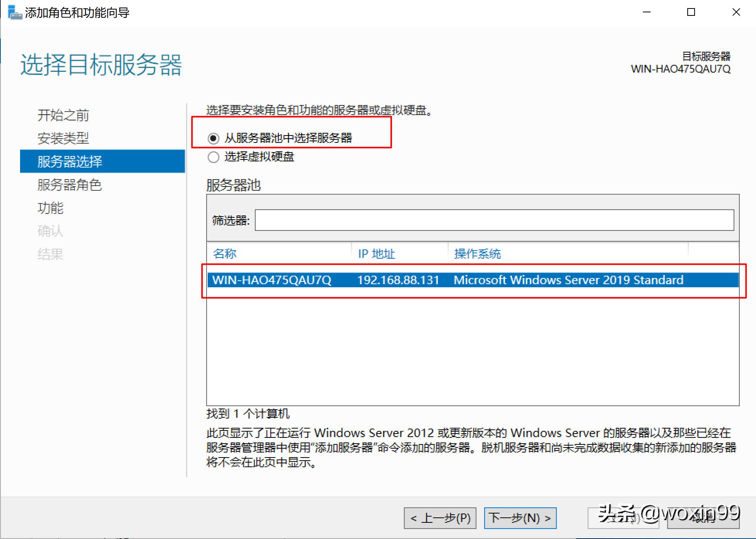Select the 选择虚拟硬盘 radio button
This screenshot has height=539, width=756.
[x=214, y=157]
